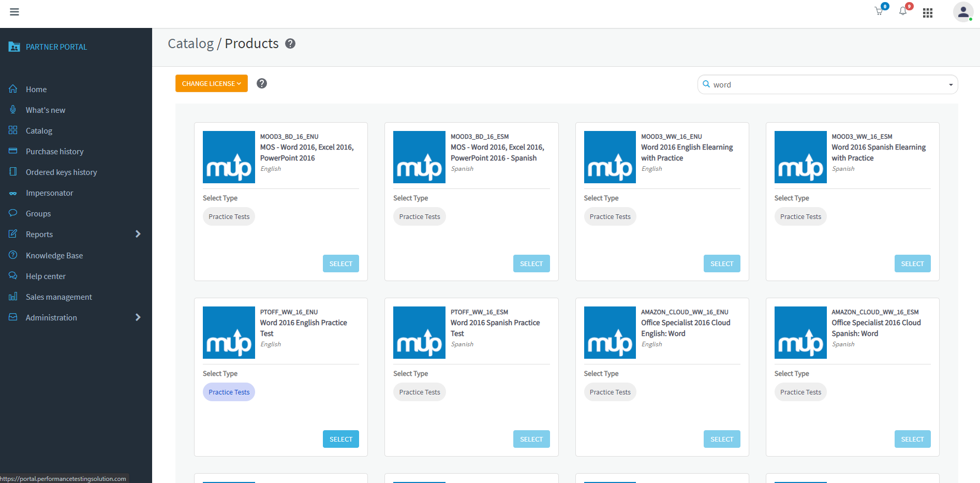Click the What's new microphone icon
Screen dimensions: 980x483
[13, 110]
